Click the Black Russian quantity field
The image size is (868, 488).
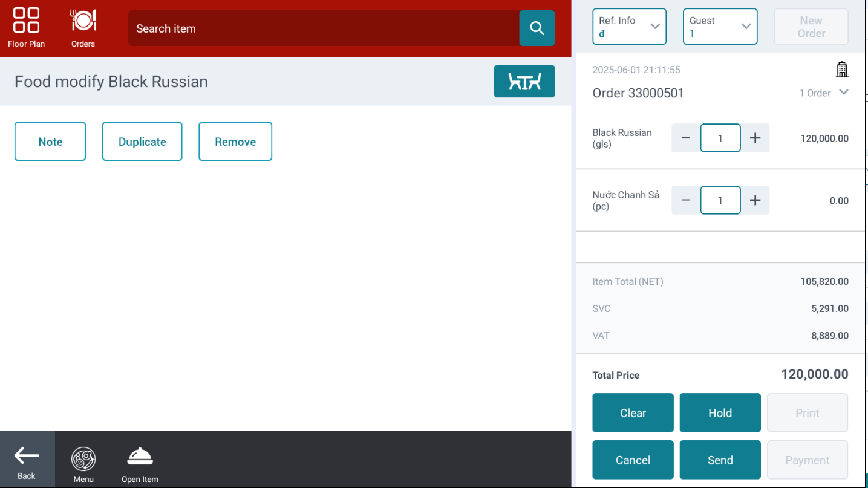pyautogui.click(x=720, y=138)
